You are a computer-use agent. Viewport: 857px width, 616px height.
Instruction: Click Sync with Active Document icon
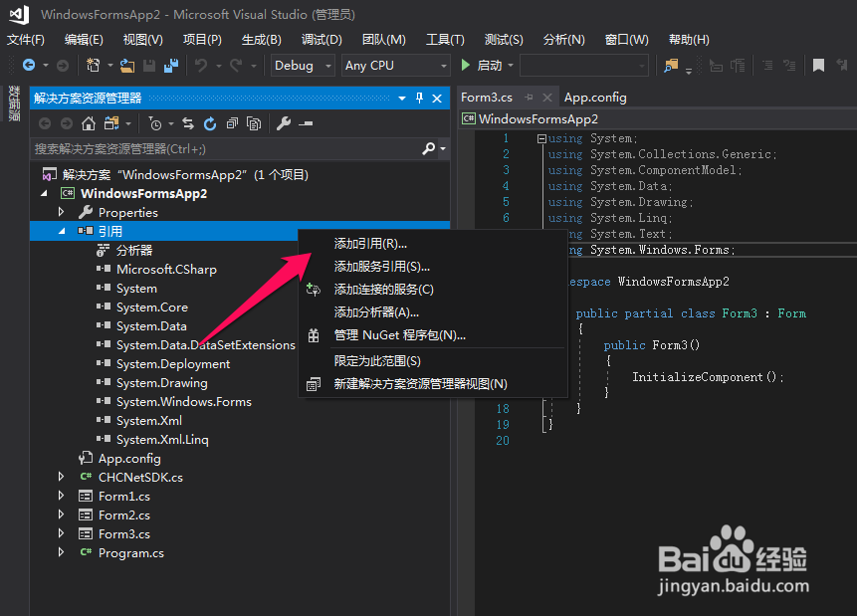[x=188, y=124]
